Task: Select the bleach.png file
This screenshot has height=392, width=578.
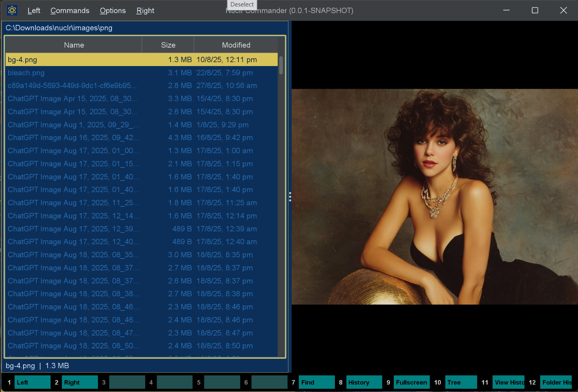Action: pos(142,73)
